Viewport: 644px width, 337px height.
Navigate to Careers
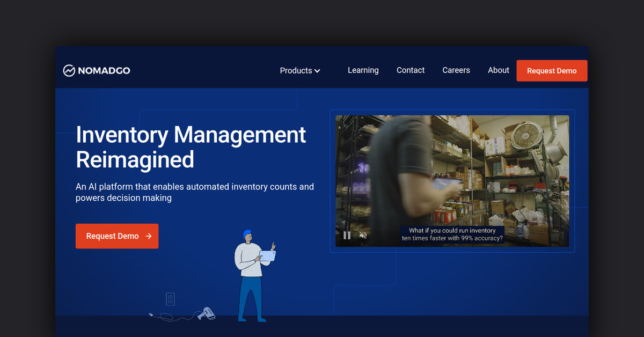(456, 70)
